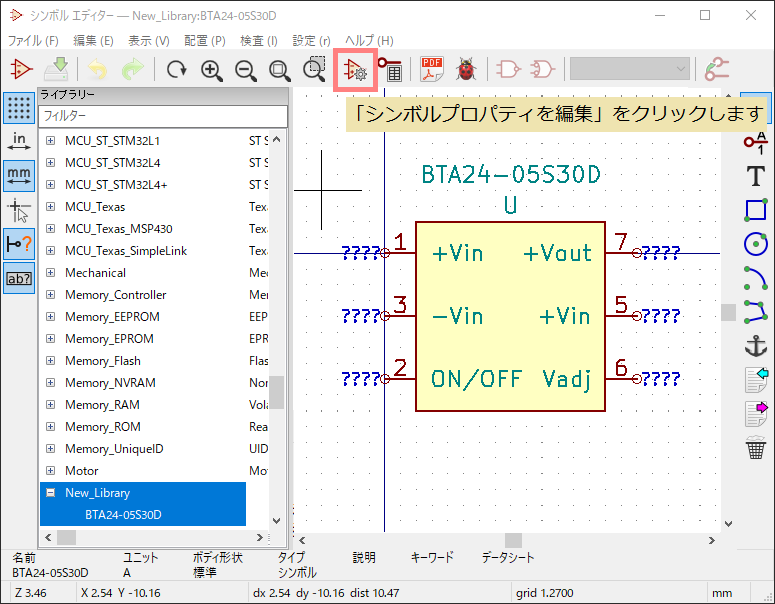Redo the last undone edit
The width and height of the screenshot is (775, 604).
[132, 69]
